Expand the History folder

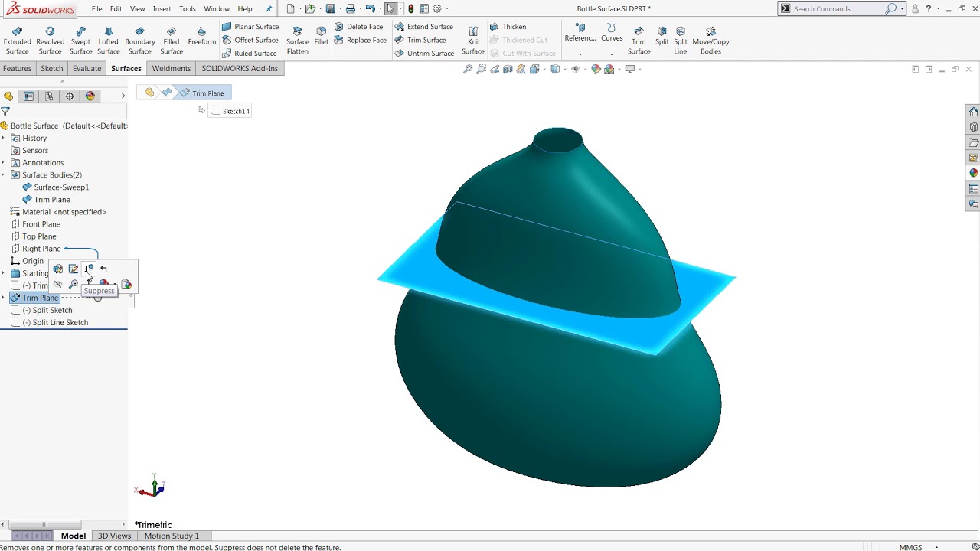[x=3, y=139]
